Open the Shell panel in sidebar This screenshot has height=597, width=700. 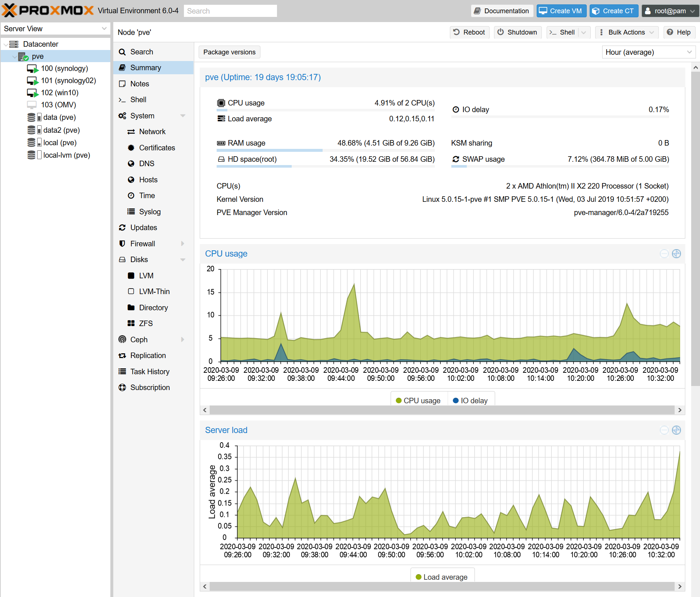[153, 100]
